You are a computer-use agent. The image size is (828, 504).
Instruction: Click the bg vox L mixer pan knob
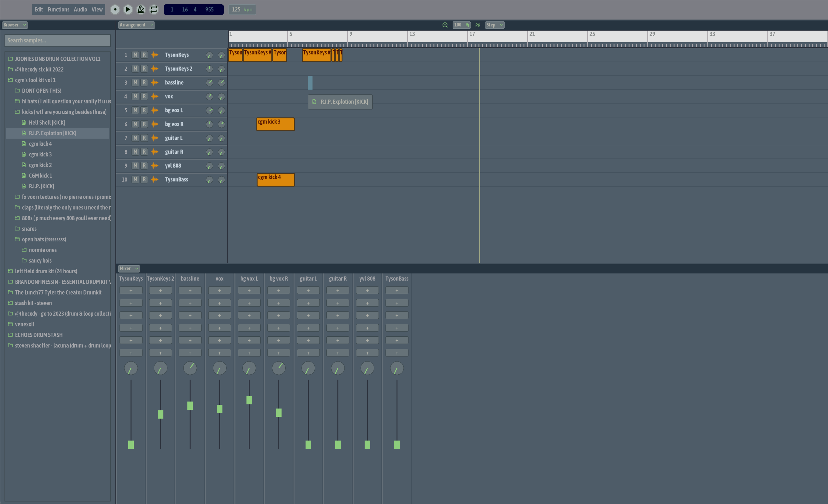click(x=249, y=368)
